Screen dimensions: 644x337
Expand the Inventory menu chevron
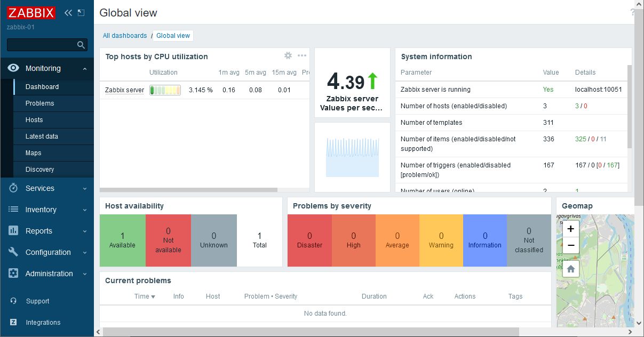click(x=85, y=210)
